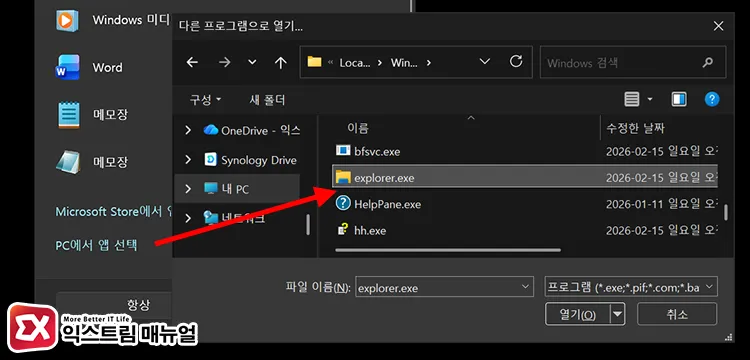The image size is (750, 360).
Task: Open the 프로그램 file type filter dropdown
Action: [x=631, y=288]
